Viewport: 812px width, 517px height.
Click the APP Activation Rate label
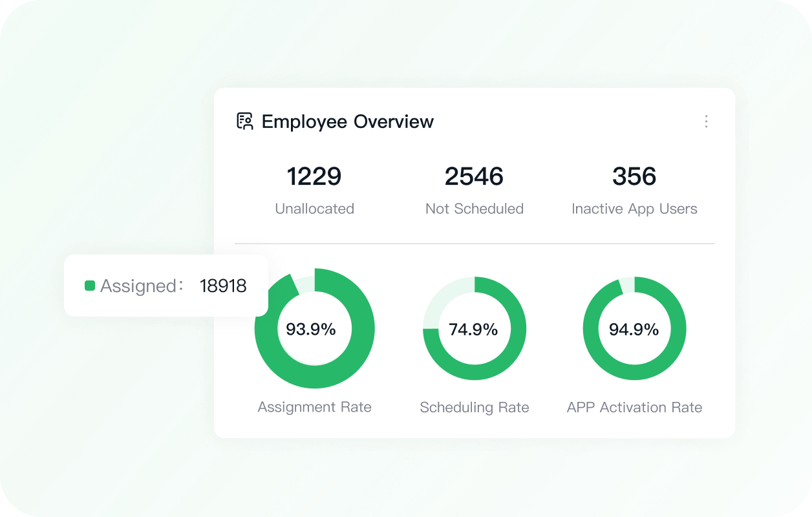coord(634,408)
